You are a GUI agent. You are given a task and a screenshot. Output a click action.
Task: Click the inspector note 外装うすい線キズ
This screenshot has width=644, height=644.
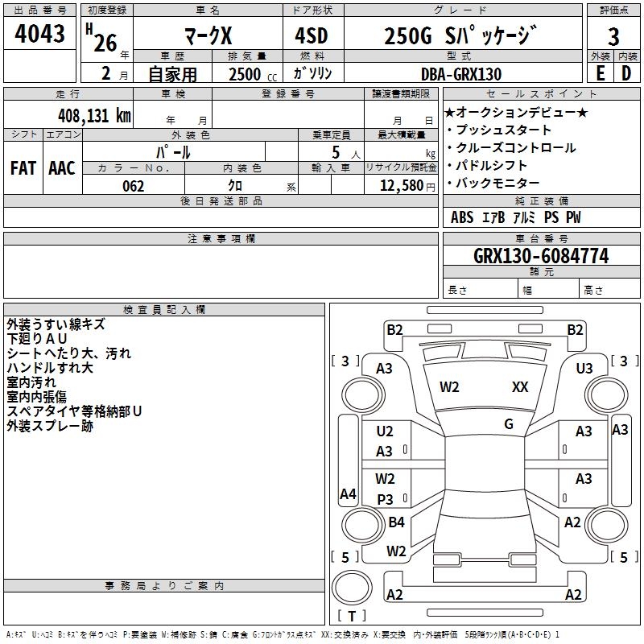pos(56,324)
